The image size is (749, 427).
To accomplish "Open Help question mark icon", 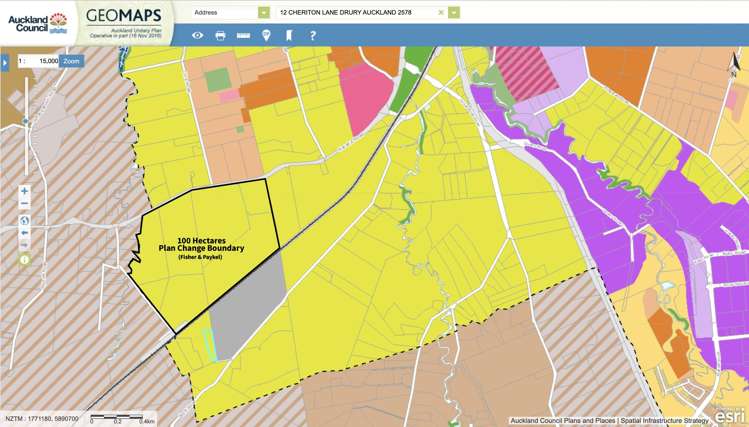I will [313, 36].
